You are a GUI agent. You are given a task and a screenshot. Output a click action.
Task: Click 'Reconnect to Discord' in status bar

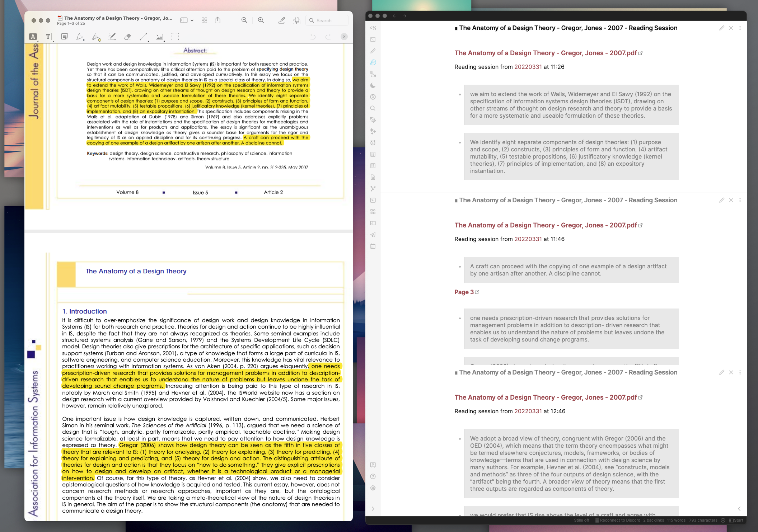tap(618, 520)
